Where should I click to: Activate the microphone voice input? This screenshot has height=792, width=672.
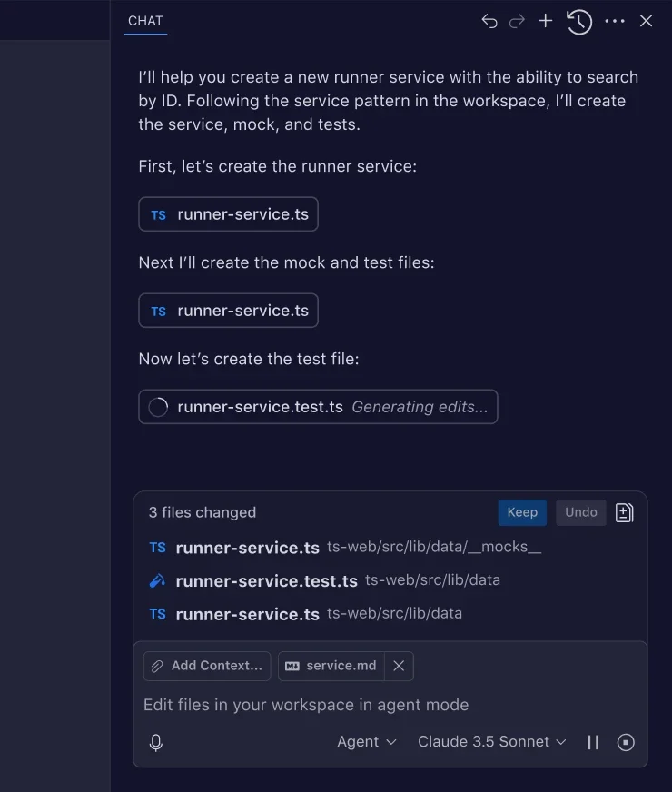point(155,742)
